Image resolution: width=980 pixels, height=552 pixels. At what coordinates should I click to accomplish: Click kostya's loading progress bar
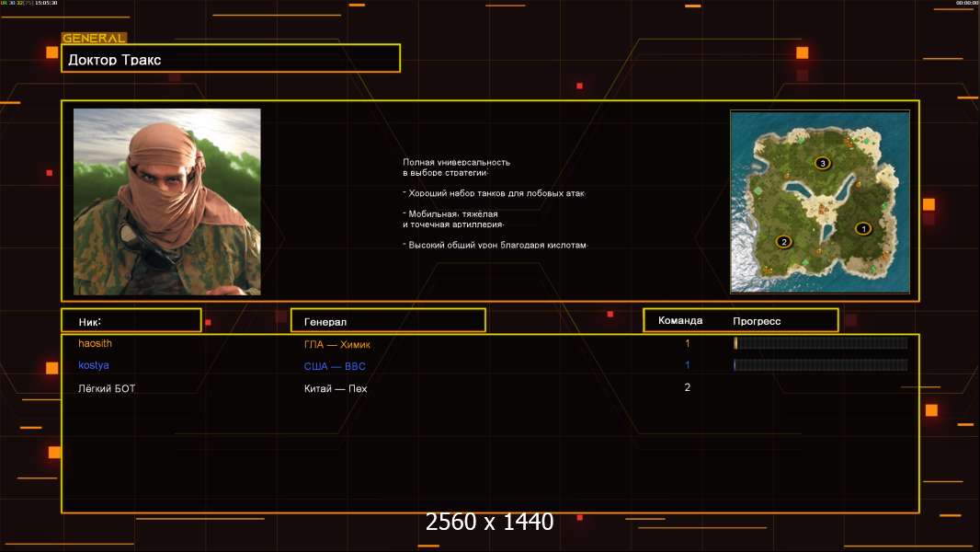(x=820, y=365)
